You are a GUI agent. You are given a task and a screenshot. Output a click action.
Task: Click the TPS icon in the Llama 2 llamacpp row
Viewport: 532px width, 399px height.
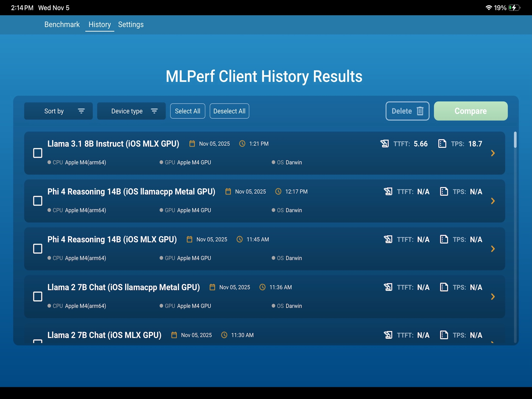444,287
